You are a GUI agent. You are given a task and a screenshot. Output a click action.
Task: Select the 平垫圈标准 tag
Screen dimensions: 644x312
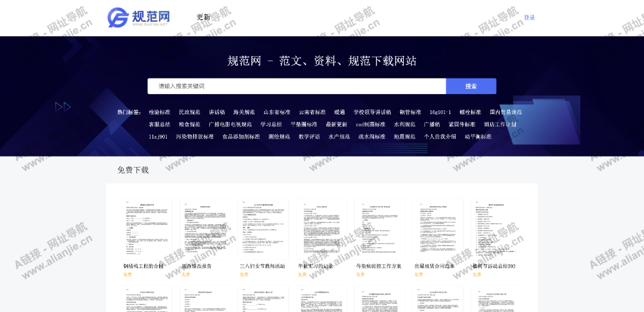coord(304,124)
